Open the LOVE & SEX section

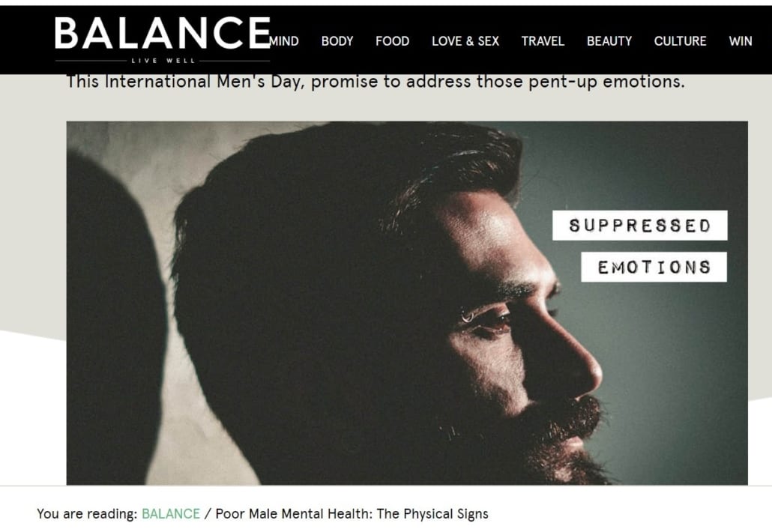(465, 41)
